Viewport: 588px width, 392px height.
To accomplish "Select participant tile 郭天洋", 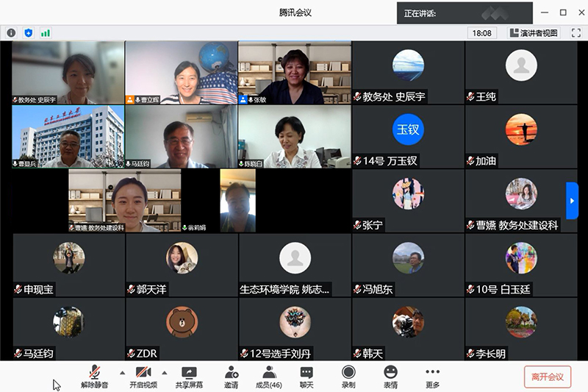I will point(182,265).
